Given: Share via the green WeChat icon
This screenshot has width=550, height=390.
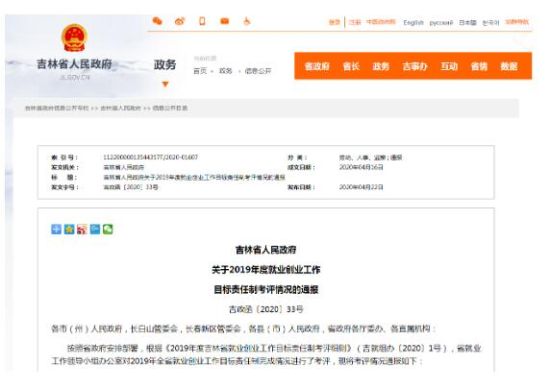Looking at the screenshot, I should tap(108, 229).
